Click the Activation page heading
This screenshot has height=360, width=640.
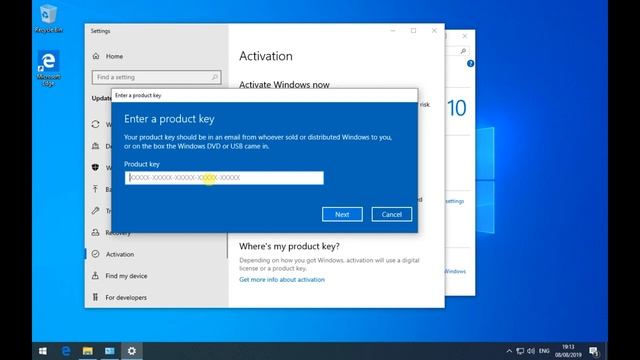pos(266,56)
